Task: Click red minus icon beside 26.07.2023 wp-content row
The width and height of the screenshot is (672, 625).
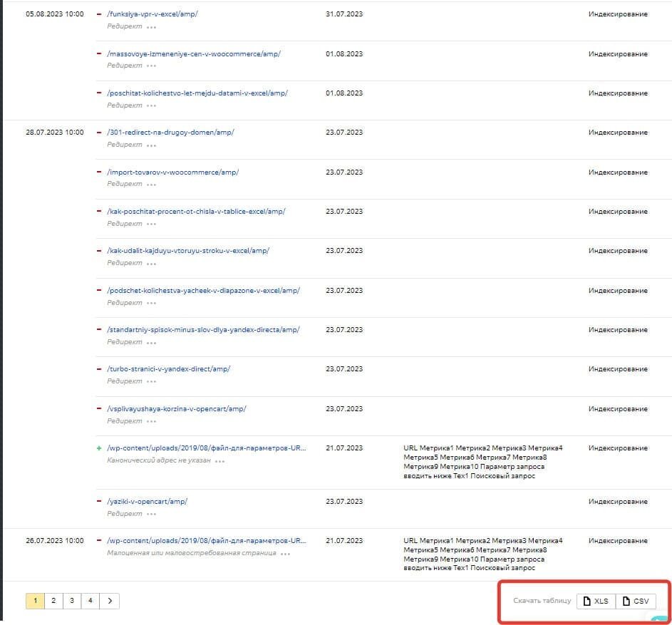Action: [99, 540]
